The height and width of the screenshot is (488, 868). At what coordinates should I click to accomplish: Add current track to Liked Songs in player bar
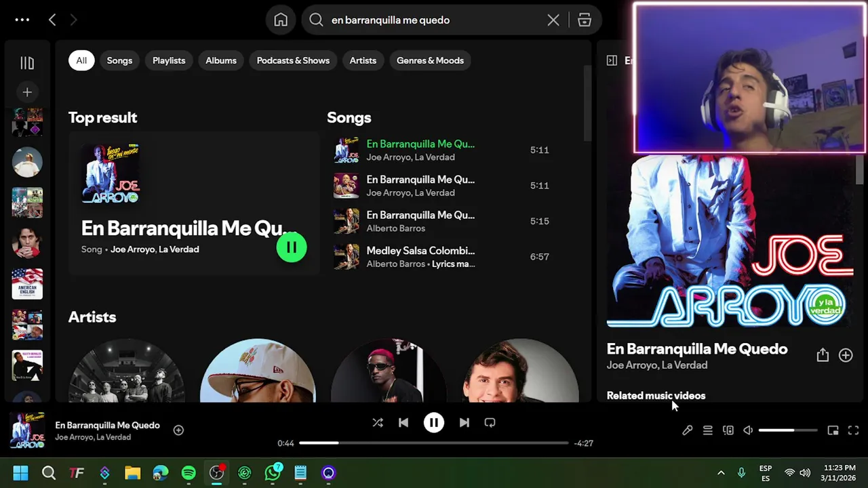tap(178, 430)
